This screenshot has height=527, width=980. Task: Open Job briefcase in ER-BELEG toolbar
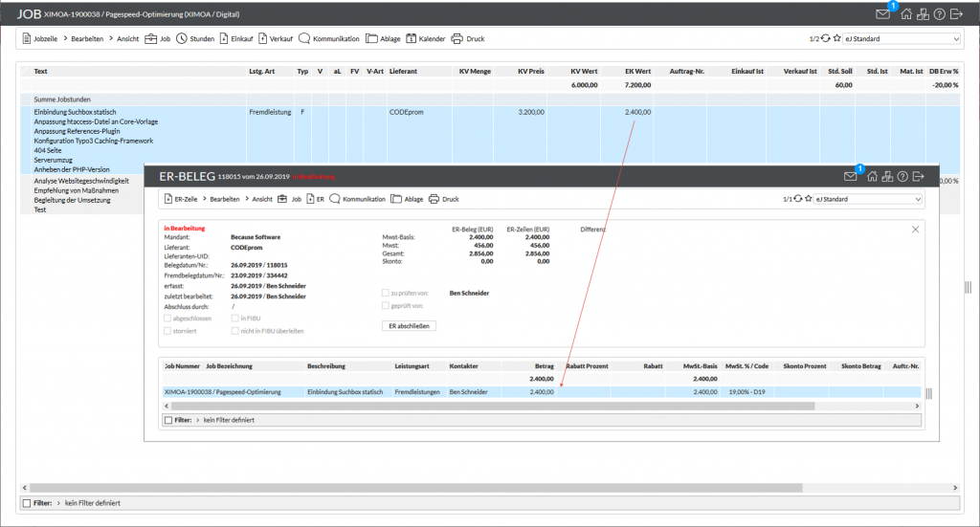[x=289, y=199]
